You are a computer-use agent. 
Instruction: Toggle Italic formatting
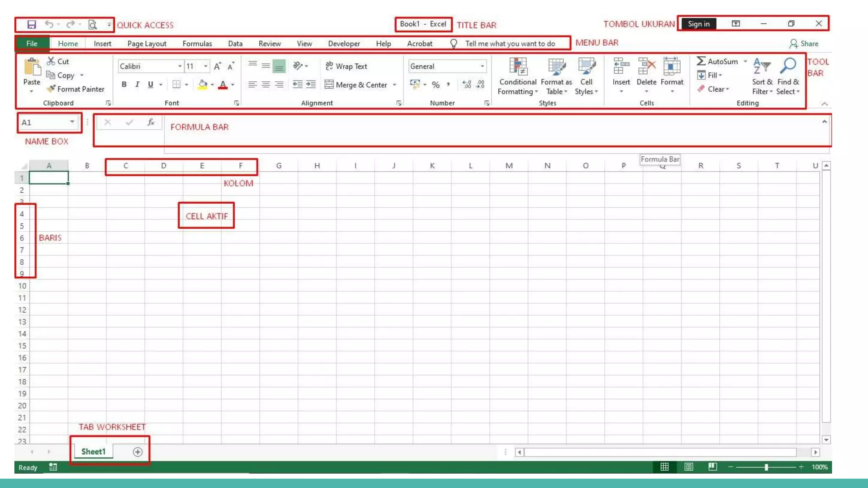point(137,85)
